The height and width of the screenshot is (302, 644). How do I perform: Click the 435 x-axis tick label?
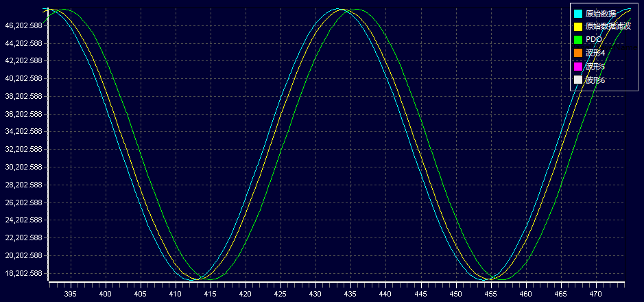tap(350, 293)
